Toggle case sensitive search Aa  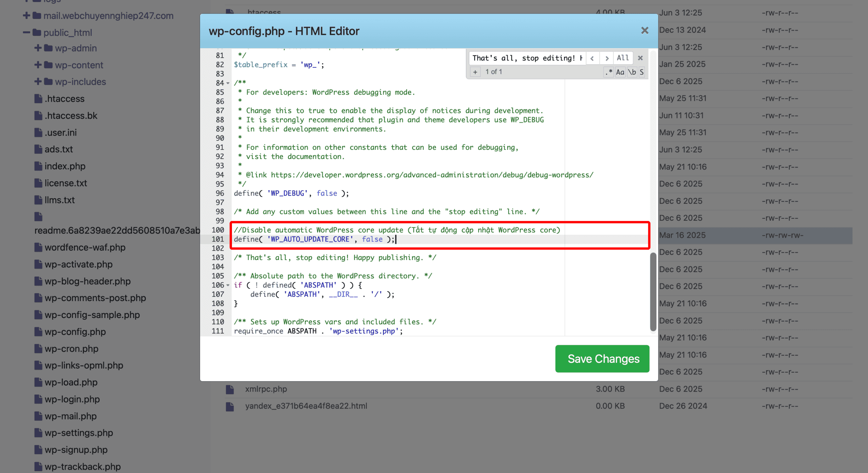point(620,72)
